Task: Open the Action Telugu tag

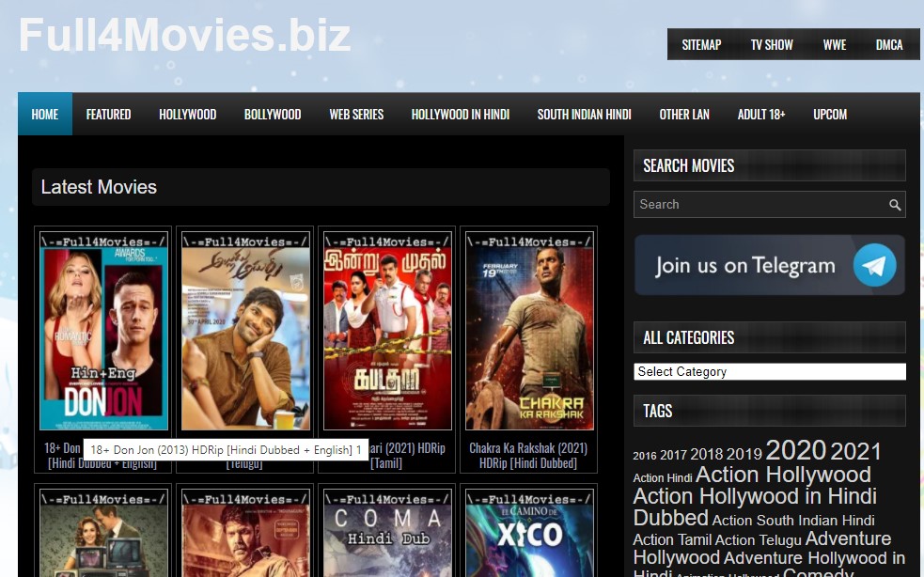Action: click(759, 539)
